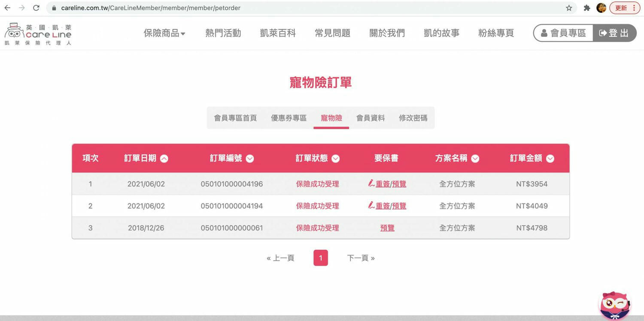644x321 pixels.
Task: Switch to the 會員資料 tab
Action: pyautogui.click(x=370, y=117)
